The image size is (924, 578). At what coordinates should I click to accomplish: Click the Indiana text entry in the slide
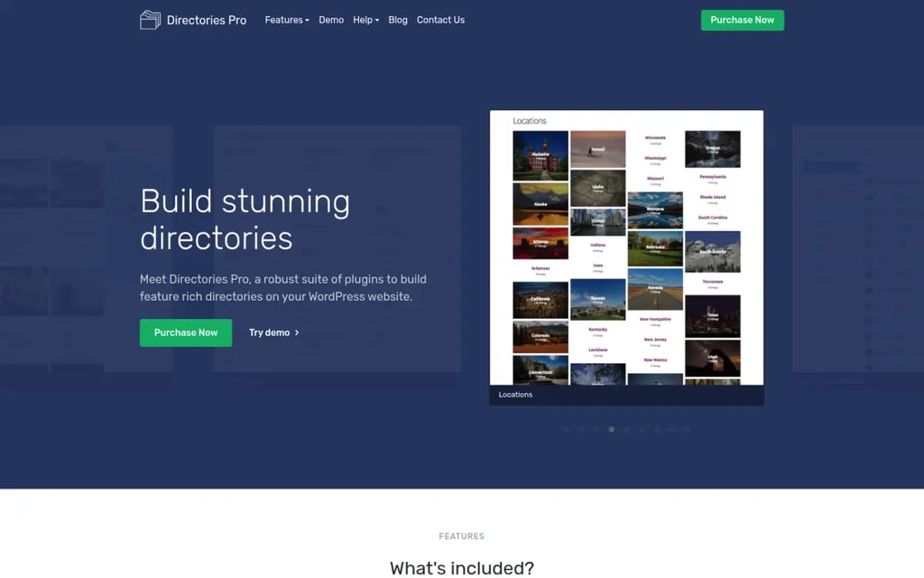coord(597,247)
